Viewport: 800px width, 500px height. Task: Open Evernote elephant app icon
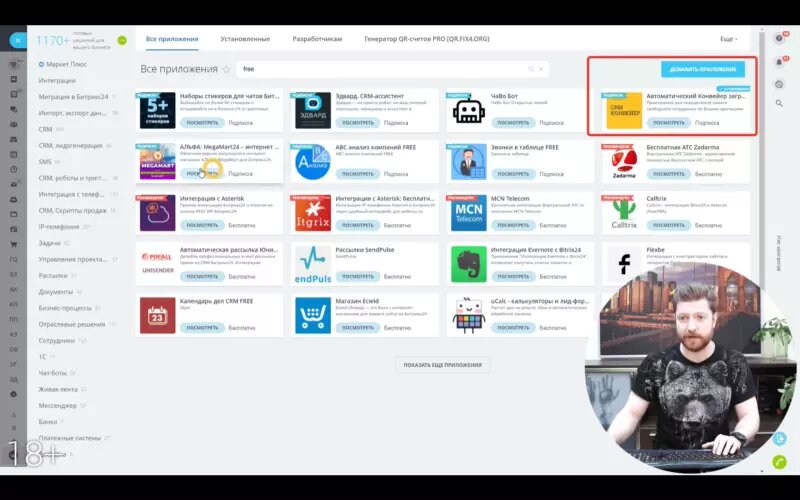[x=468, y=264]
